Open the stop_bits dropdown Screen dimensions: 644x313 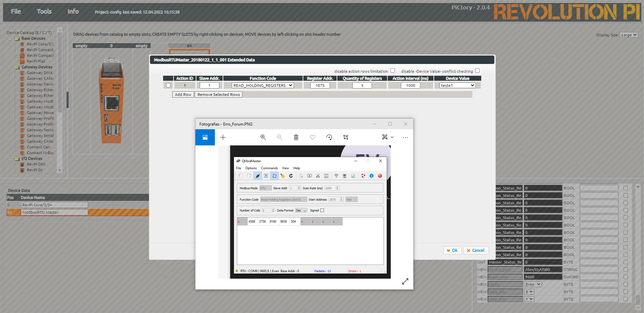(529, 299)
